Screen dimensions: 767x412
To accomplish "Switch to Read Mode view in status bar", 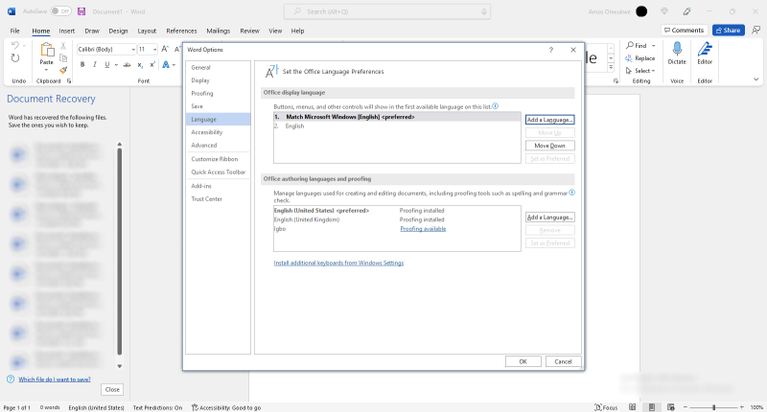I will (632, 407).
